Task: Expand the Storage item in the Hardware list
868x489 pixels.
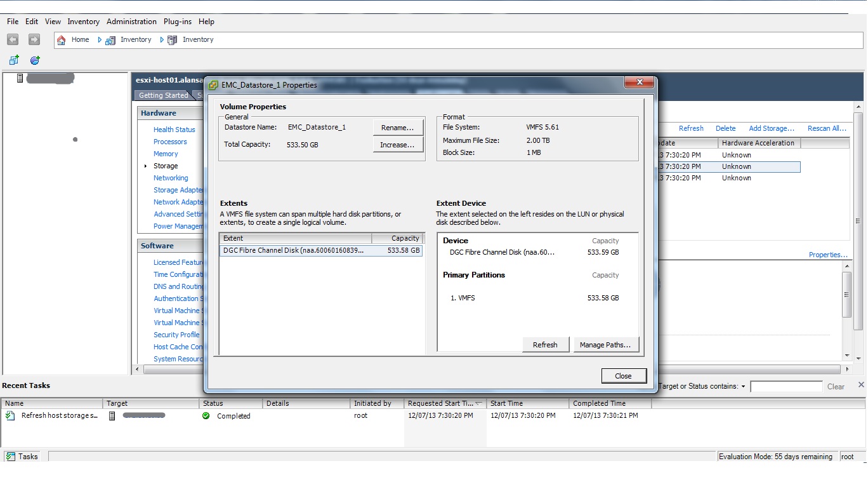Action: click(145, 166)
